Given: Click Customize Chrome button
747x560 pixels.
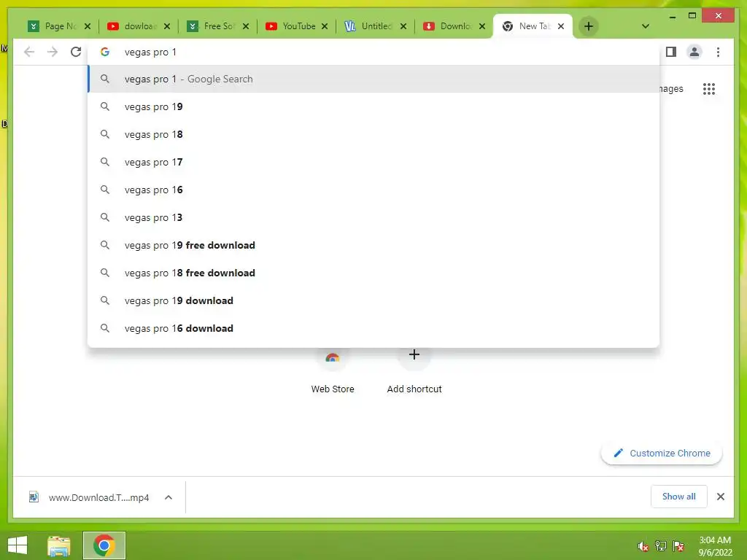Looking at the screenshot, I should tap(662, 453).
